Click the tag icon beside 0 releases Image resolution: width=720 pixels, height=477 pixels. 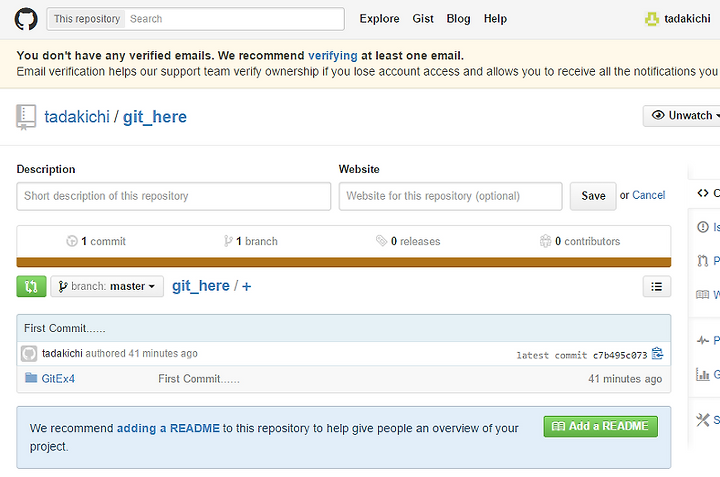381,241
